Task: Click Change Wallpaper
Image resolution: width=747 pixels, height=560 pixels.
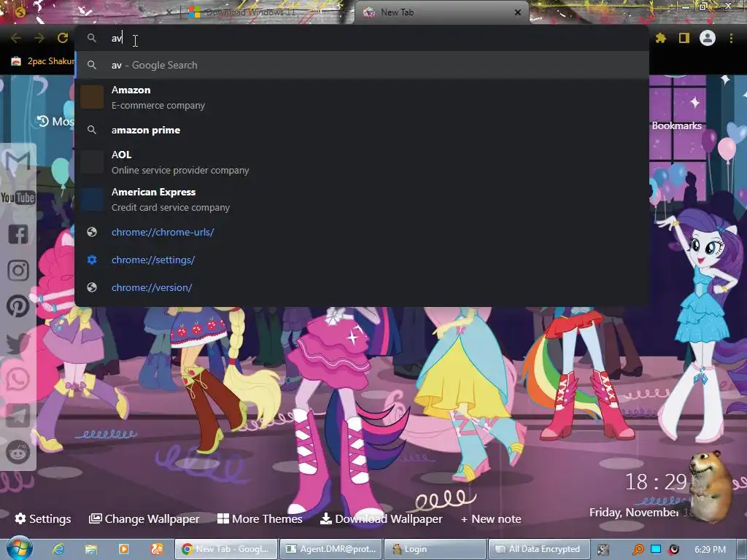Action: [144, 518]
